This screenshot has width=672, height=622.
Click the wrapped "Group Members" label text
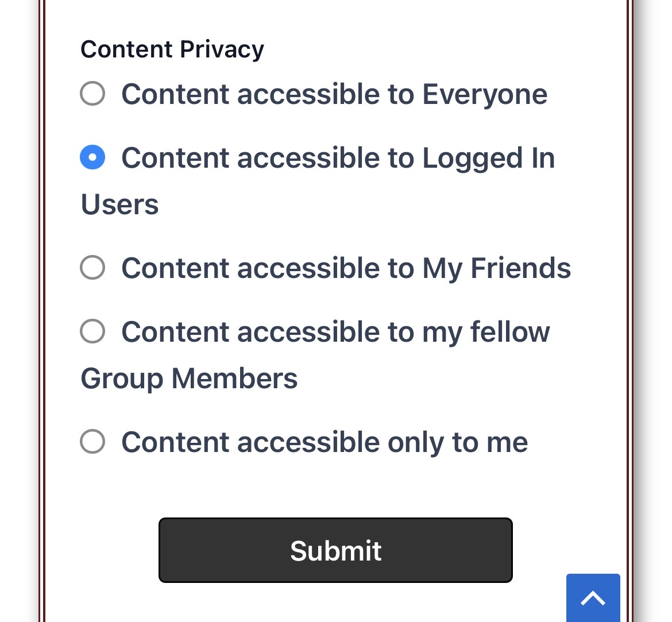click(x=189, y=378)
